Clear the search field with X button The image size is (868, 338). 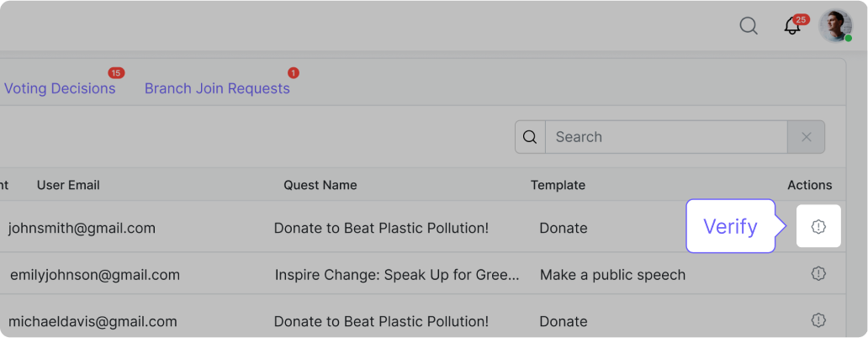806,137
